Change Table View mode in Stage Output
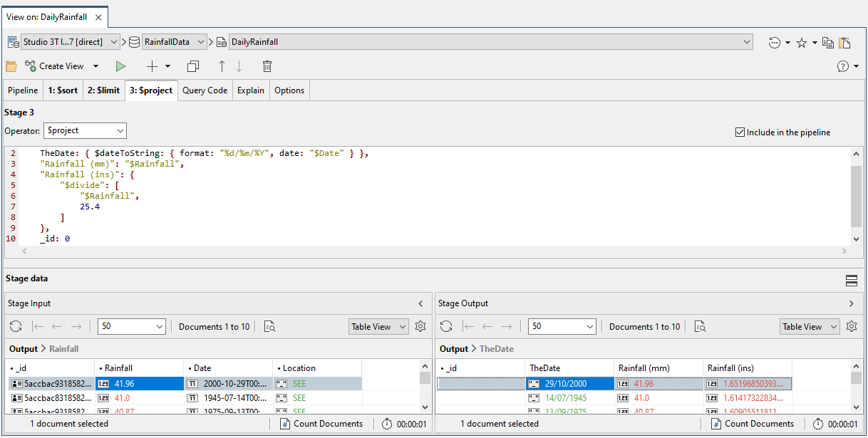This screenshot has width=868, height=438. 810,326
